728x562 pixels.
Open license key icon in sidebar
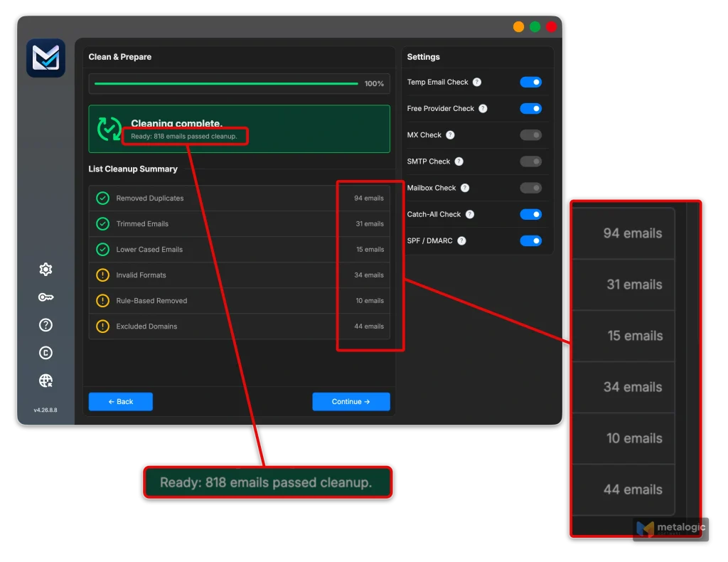[x=45, y=297]
